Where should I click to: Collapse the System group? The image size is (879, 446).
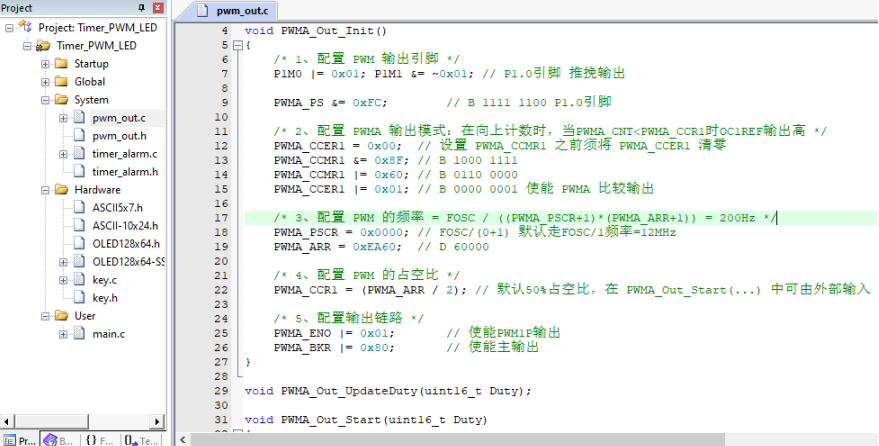45,100
